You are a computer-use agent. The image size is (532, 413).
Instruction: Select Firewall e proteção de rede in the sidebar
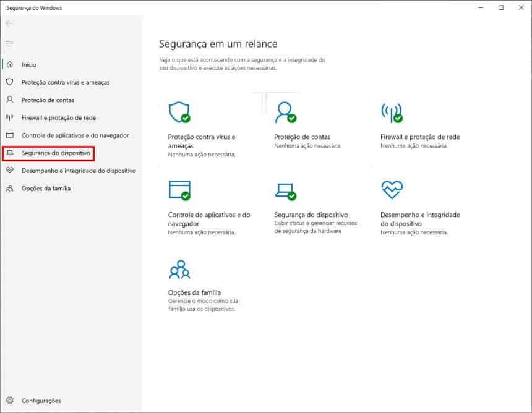(58, 117)
